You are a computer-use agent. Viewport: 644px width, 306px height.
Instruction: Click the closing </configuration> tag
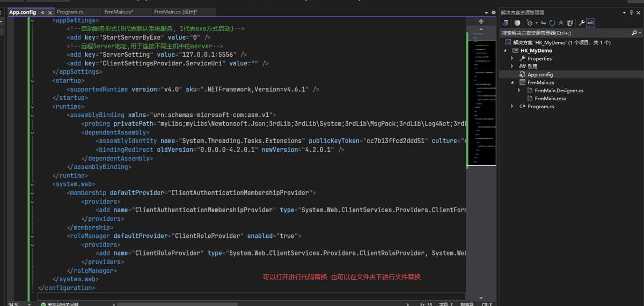point(67,288)
